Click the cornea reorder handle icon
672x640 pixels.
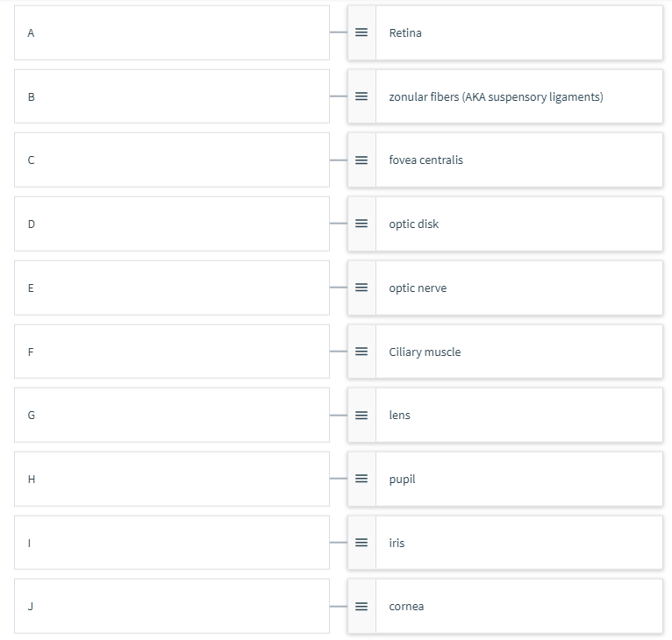click(x=361, y=606)
